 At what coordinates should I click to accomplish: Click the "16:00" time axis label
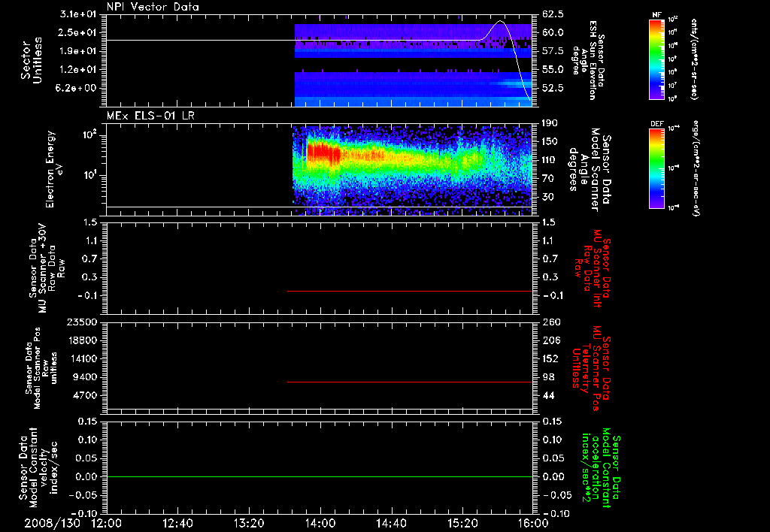click(533, 523)
